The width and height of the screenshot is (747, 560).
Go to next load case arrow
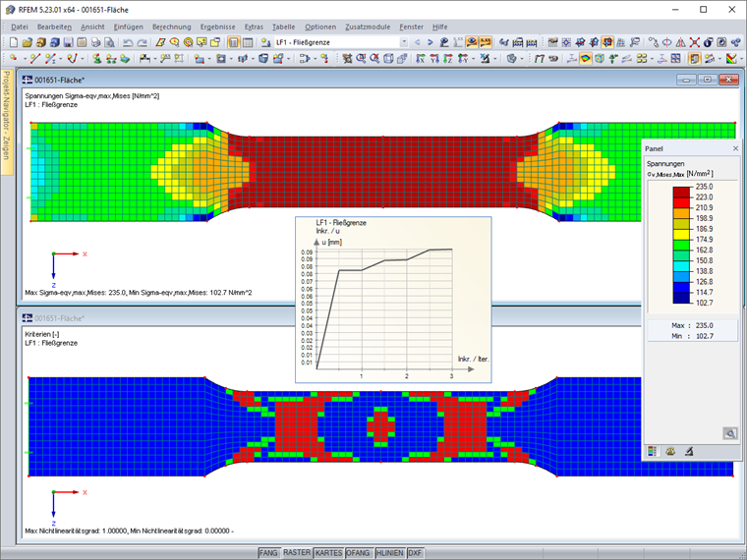pos(431,42)
